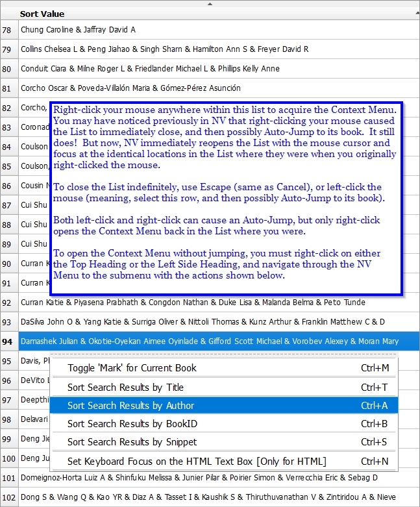Select partially hidden row starting Davis
Viewport: 420px width, 507px height.
point(34,360)
